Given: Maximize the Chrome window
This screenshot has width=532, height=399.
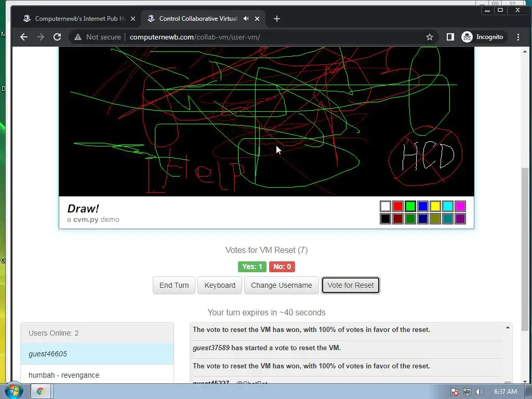Looking at the screenshot, I should 500,10.
